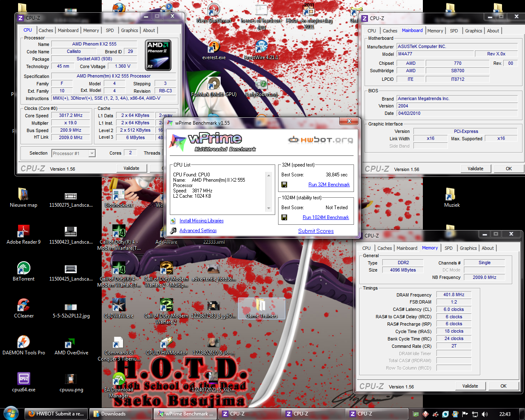Click the NB Frequency value 2009.0 MHz
The height and width of the screenshot is (420, 525).
484,277
